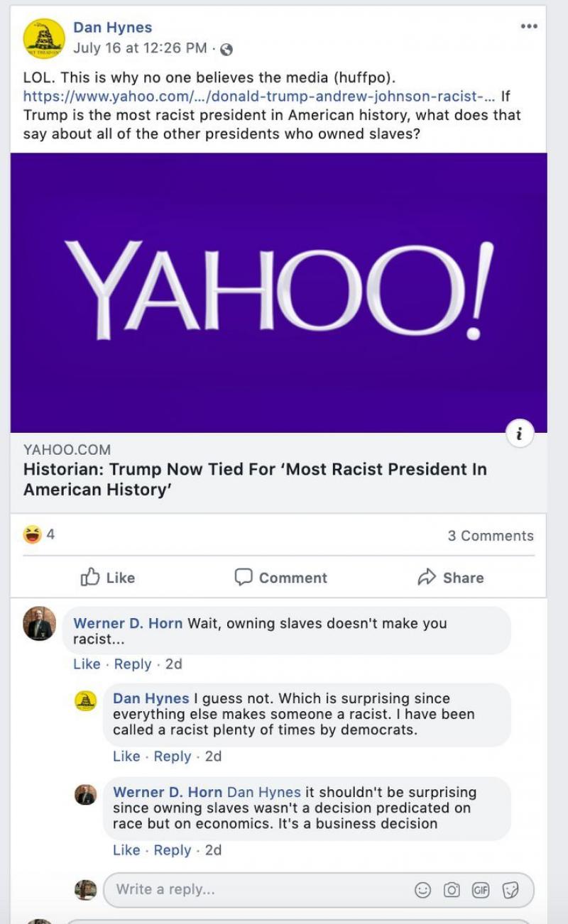The image size is (568, 924).
Task: Attach a photo using camera icon
Action: (x=452, y=889)
